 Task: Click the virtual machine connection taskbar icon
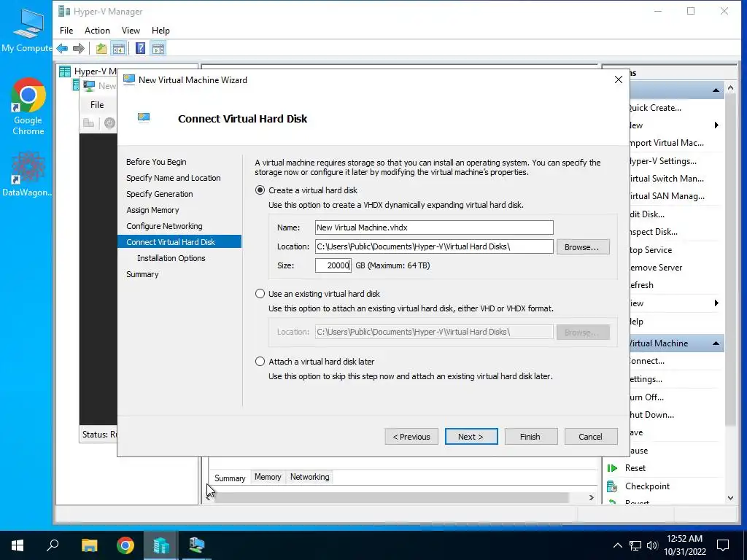coord(196,545)
